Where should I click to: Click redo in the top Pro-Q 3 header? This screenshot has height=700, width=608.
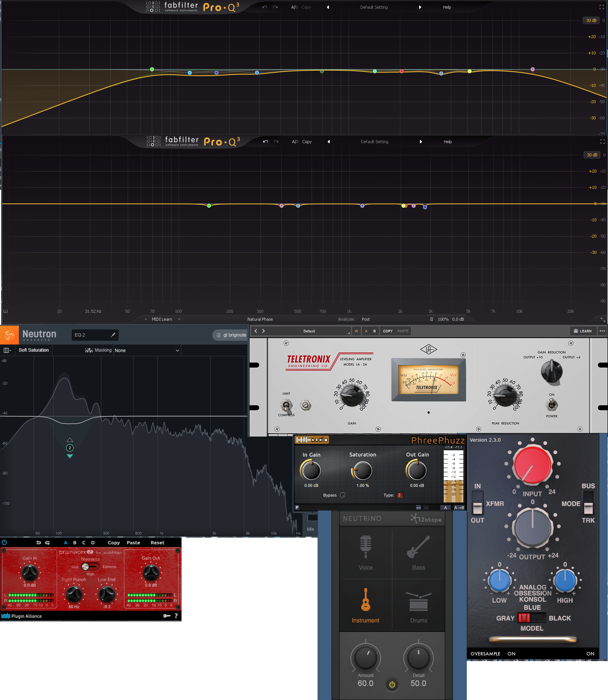point(275,7)
